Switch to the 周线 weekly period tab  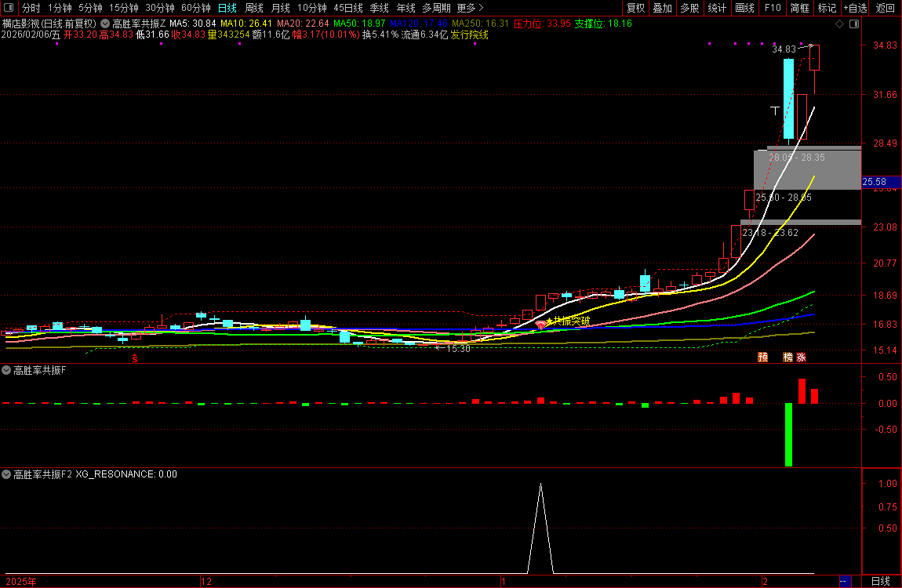point(253,8)
